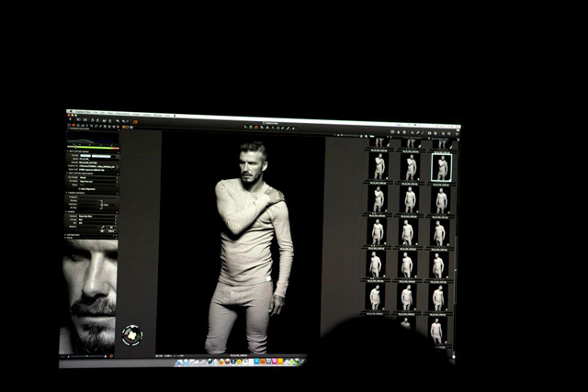This screenshot has width=588, height=392.
Task: Click the exposure meter bar under histogram
Action: point(92,147)
